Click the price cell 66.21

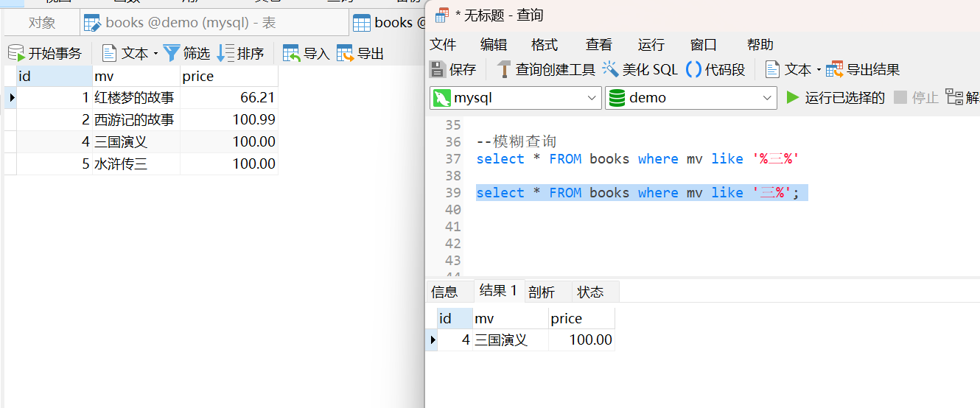(229, 97)
